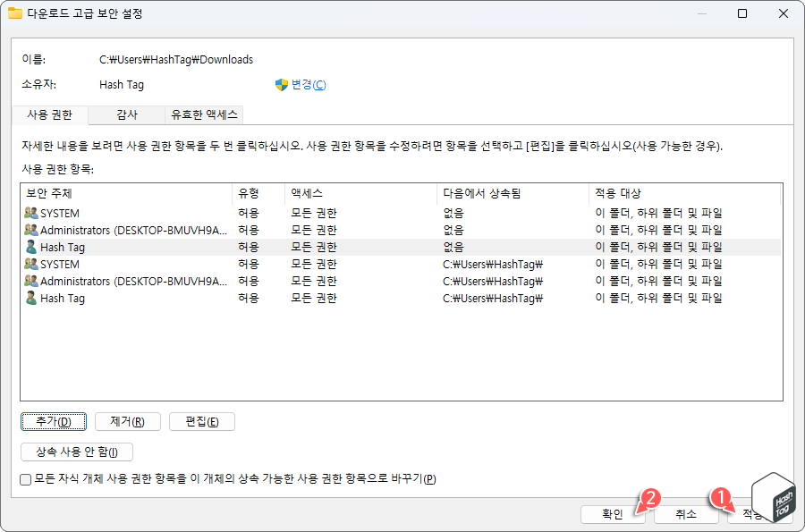Switch to the 유효한 액세스 tab
Viewport: 805px width, 532px height.
tap(202, 114)
